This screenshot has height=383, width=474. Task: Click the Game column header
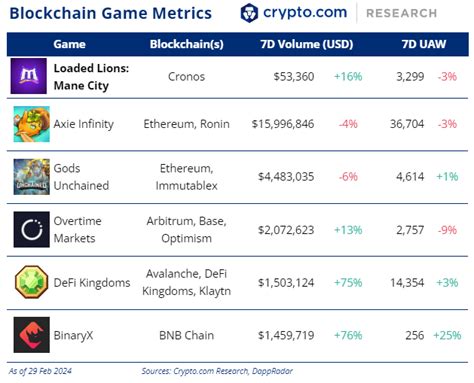[69, 44]
